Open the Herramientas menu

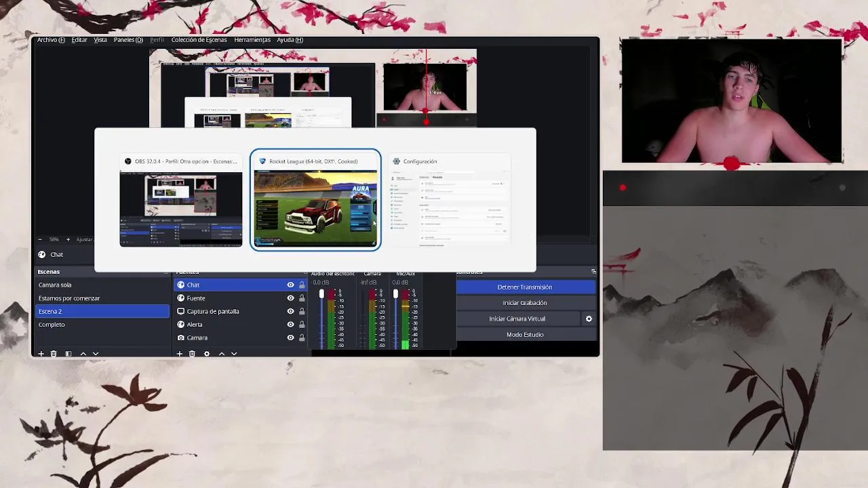[x=252, y=40]
